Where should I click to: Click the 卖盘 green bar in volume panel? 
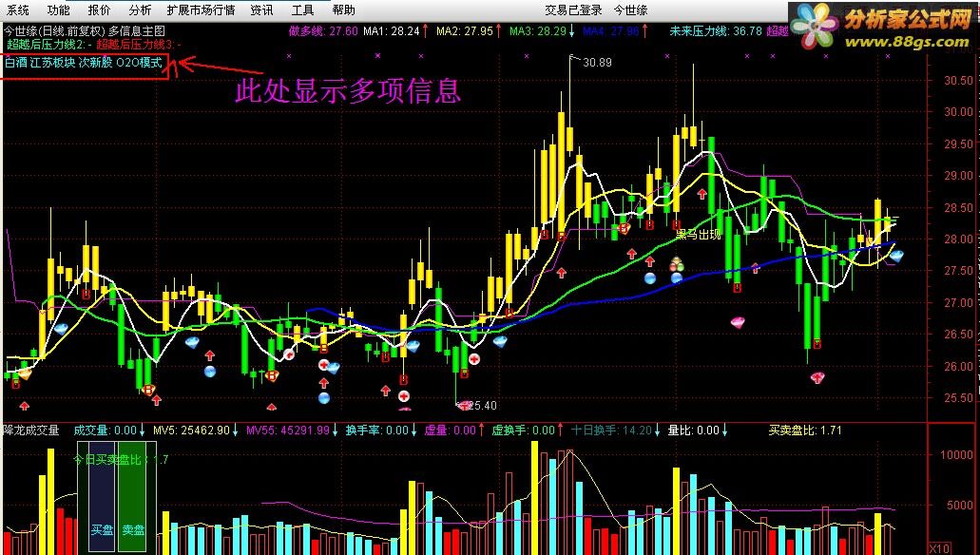pyautogui.click(x=132, y=496)
